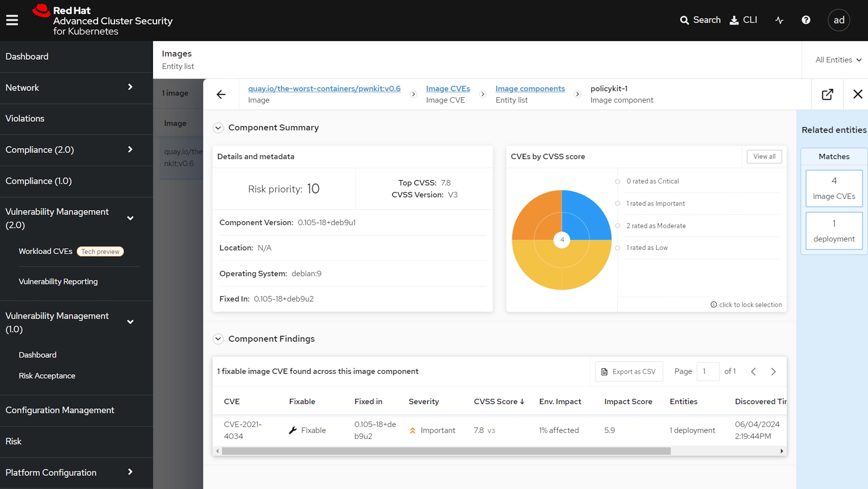
Task: Open Violations in the sidebar
Action: pos(25,119)
